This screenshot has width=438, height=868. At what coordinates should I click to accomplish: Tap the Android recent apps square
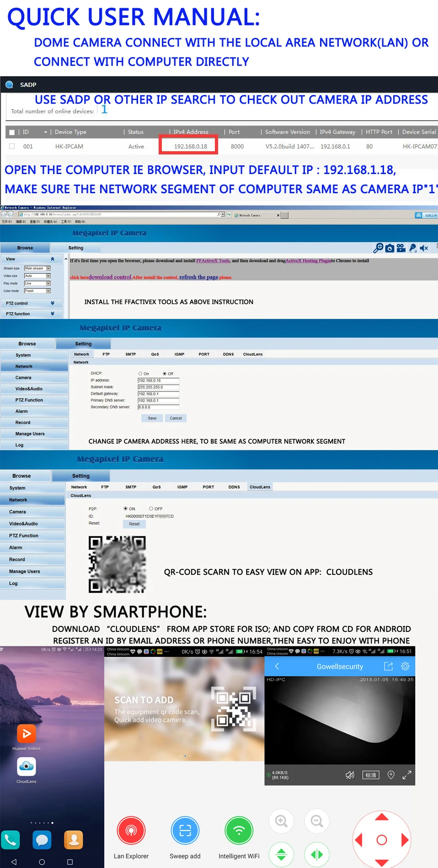point(70,862)
